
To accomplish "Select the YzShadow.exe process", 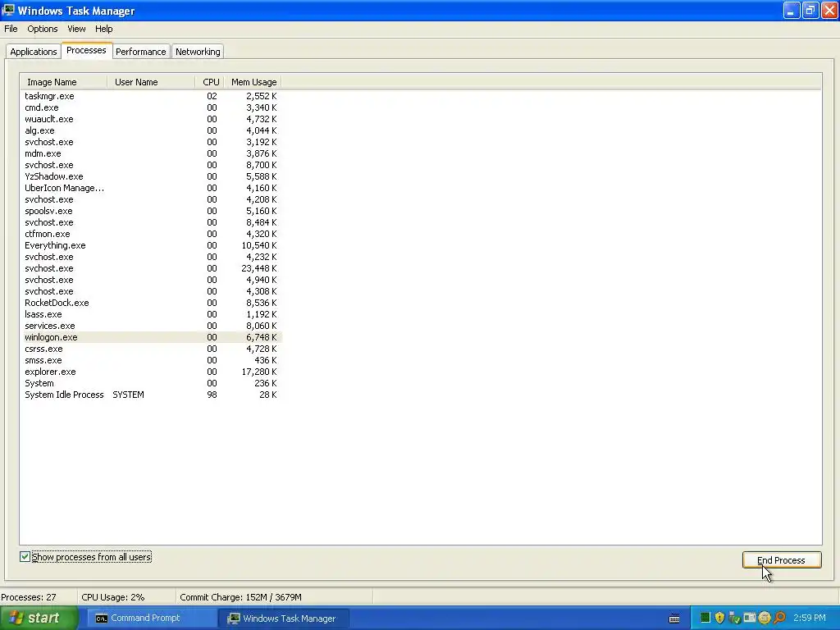I will [151, 177].
